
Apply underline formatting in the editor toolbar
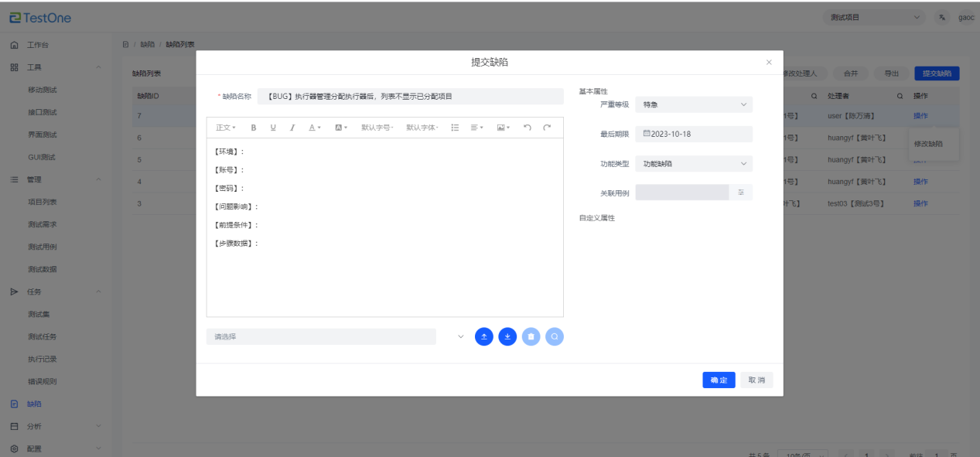point(273,128)
